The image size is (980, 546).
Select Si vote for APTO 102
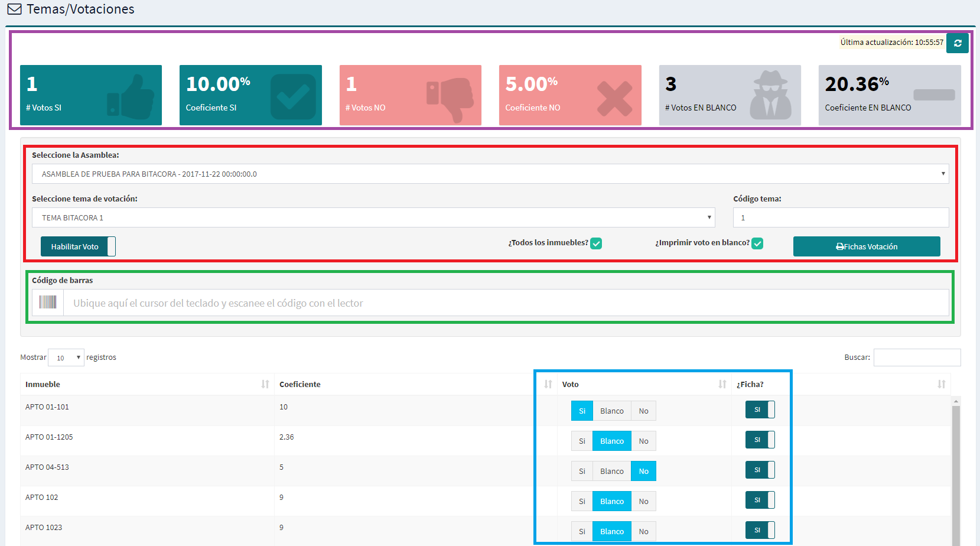tap(582, 501)
